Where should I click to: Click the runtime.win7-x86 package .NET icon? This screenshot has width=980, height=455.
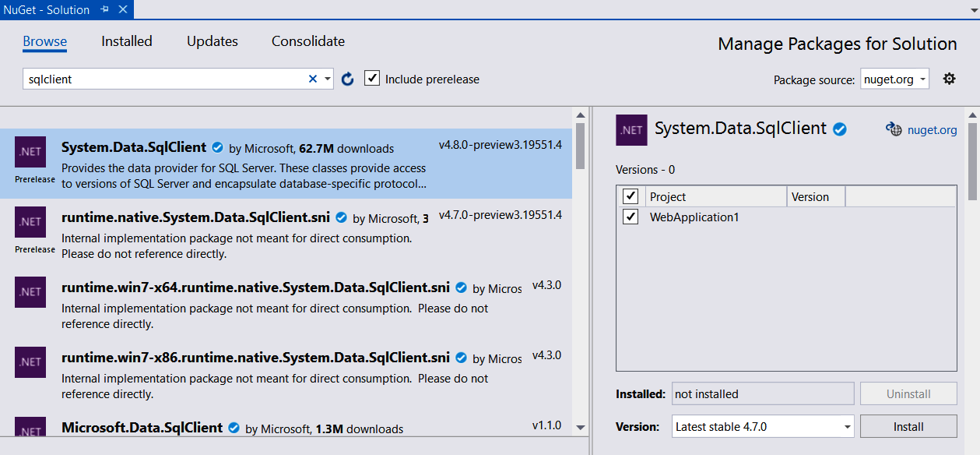(30, 362)
